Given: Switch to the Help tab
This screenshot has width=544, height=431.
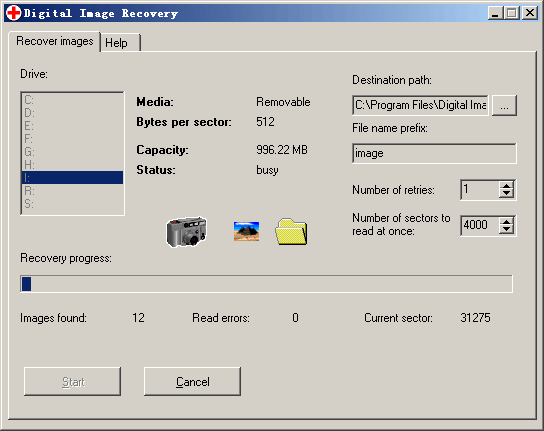Looking at the screenshot, I should pos(120,43).
